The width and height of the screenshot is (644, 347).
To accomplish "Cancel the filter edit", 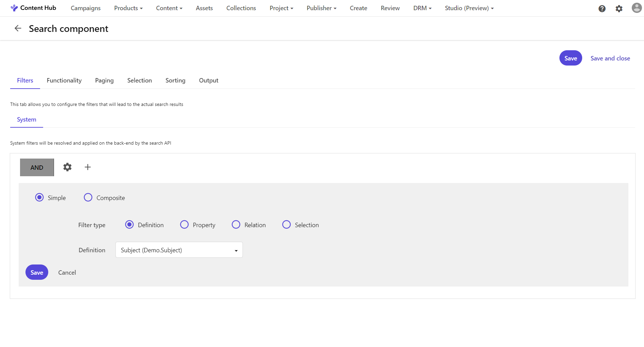I will [x=67, y=272].
